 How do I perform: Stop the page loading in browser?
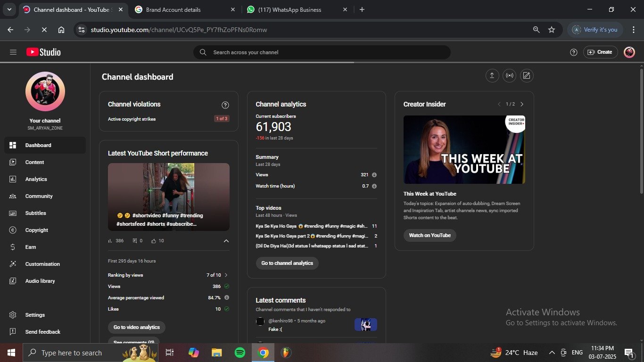coord(44,30)
